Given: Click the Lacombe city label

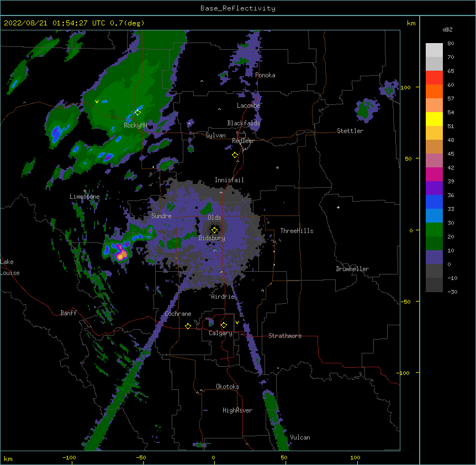Looking at the screenshot, I should pos(248,105).
